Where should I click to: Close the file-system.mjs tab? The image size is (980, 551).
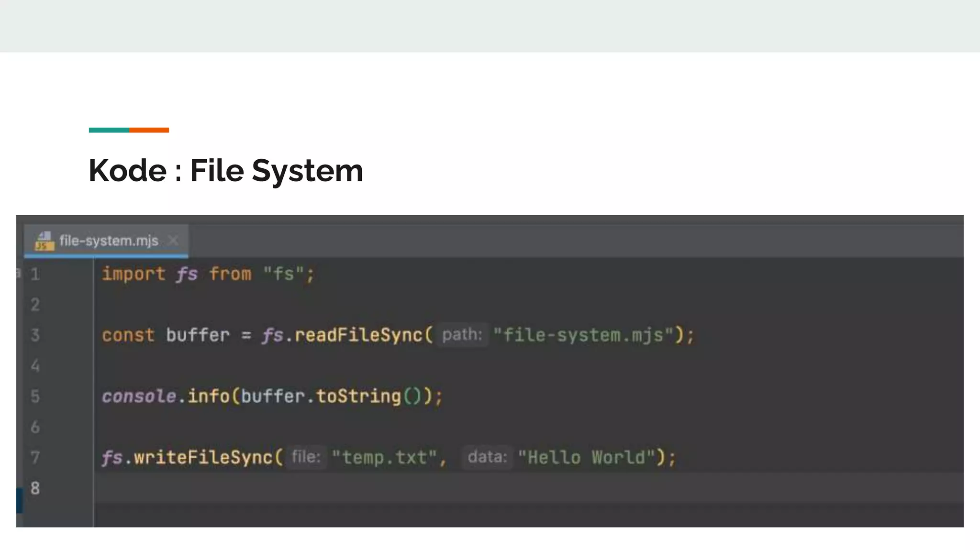tap(173, 240)
